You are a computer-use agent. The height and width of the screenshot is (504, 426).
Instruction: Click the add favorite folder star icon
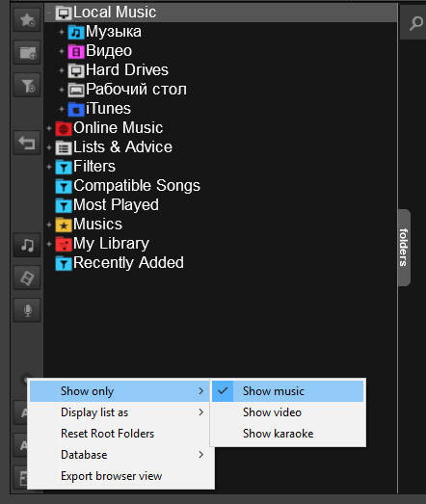[27, 20]
